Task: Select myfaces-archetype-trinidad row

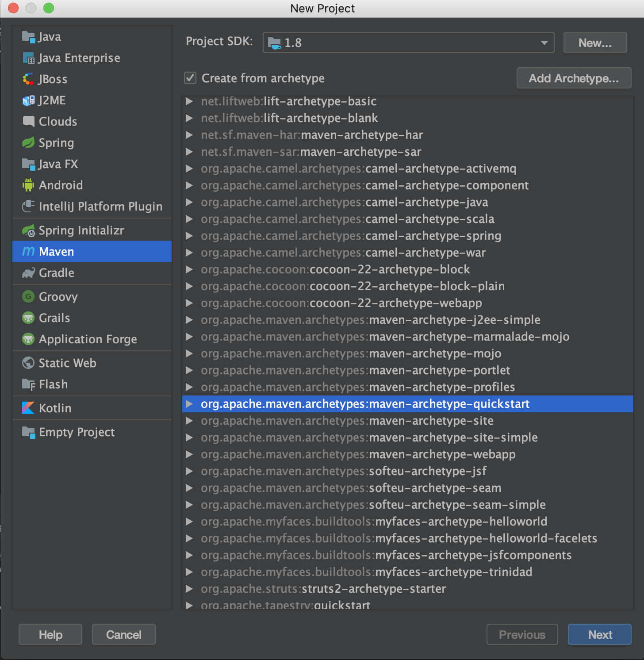Action: tap(408, 572)
